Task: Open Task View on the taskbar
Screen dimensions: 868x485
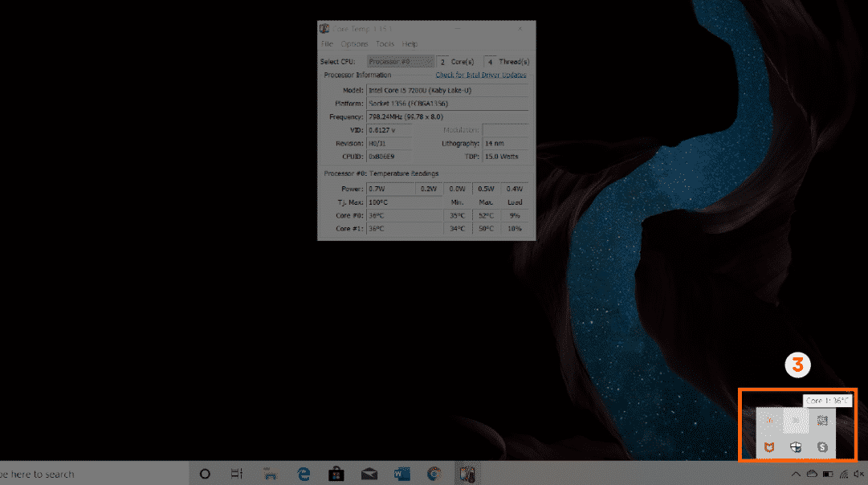Action: click(x=237, y=474)
